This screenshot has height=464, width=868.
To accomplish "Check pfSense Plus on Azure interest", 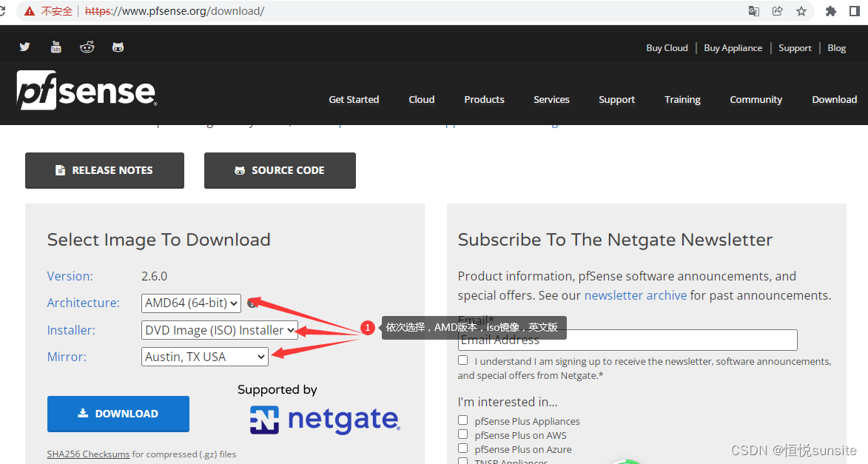I will click(x=462, y=448).
